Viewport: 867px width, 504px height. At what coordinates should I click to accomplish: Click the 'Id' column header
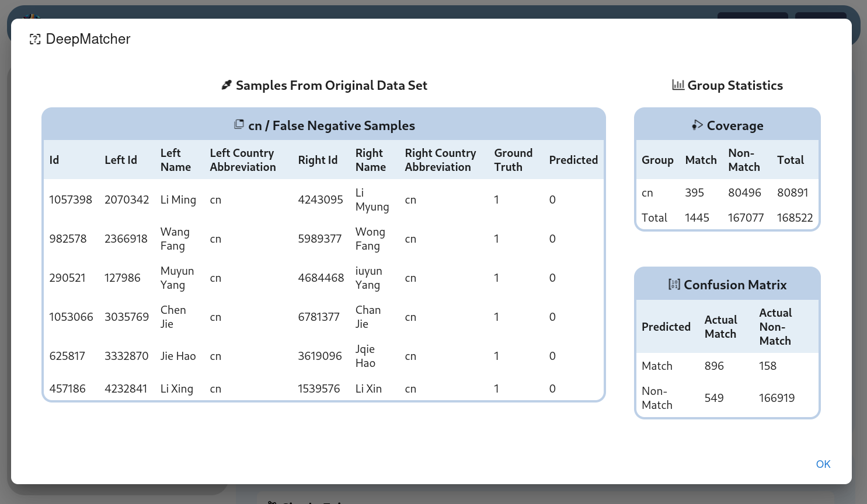pos(54,160)
